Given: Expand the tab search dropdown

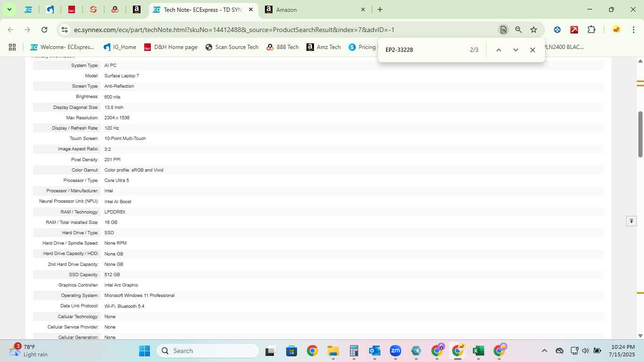Looking at the screenshot, I should click(9, 9).
